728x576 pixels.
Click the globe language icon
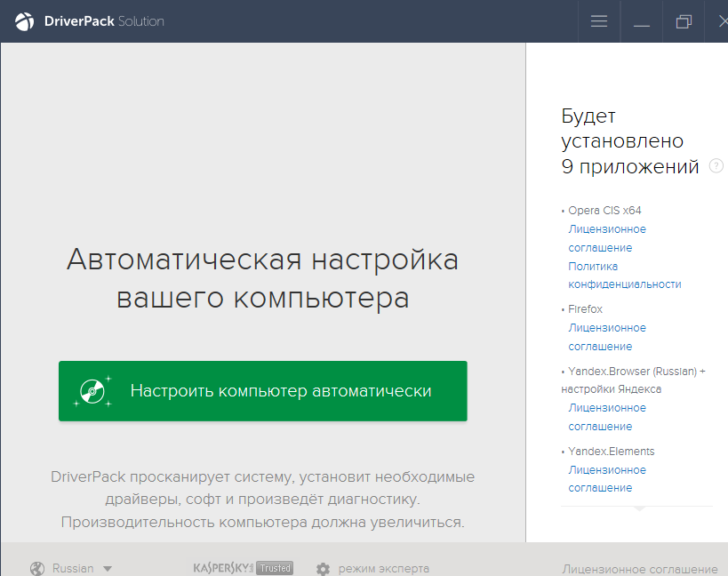coord(37,569)
